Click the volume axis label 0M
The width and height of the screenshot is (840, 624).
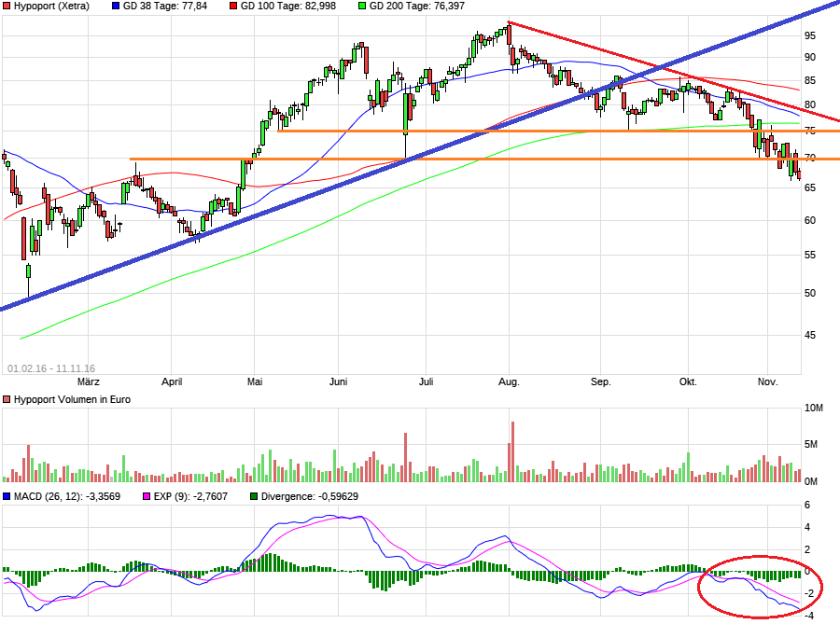click(811, 481)
